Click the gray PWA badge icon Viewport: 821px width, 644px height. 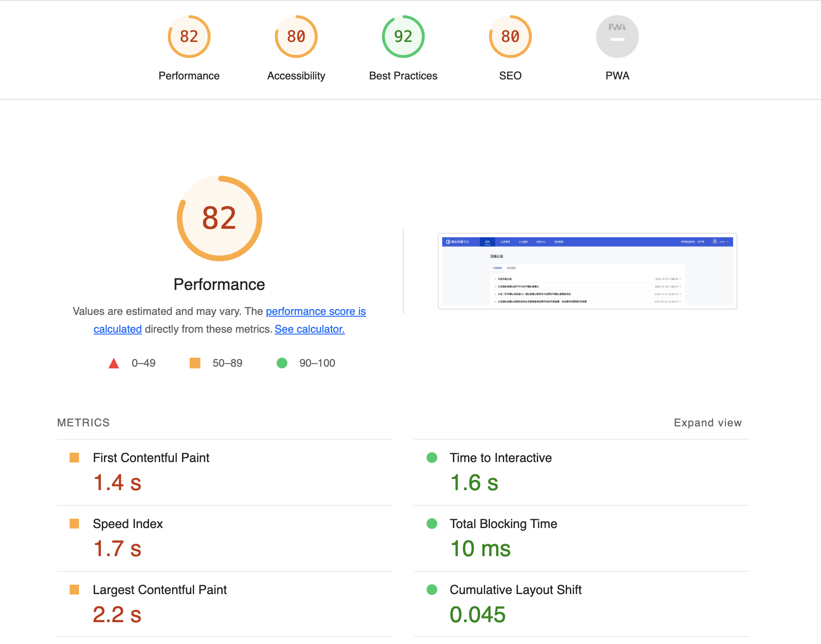(x=617, y=37)
